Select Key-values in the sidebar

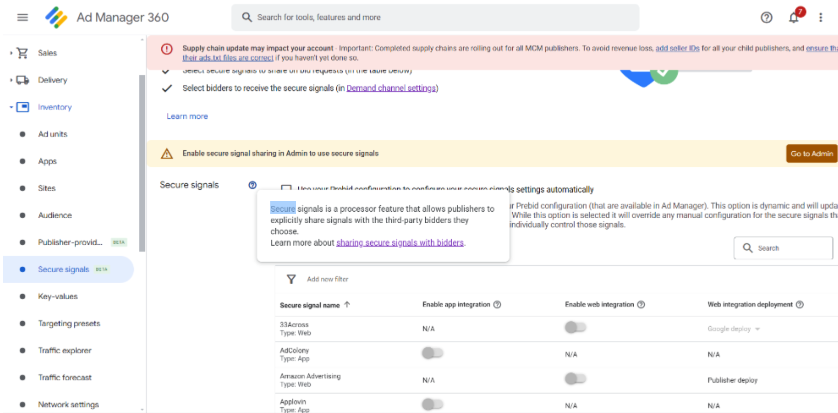coord(57,297)
